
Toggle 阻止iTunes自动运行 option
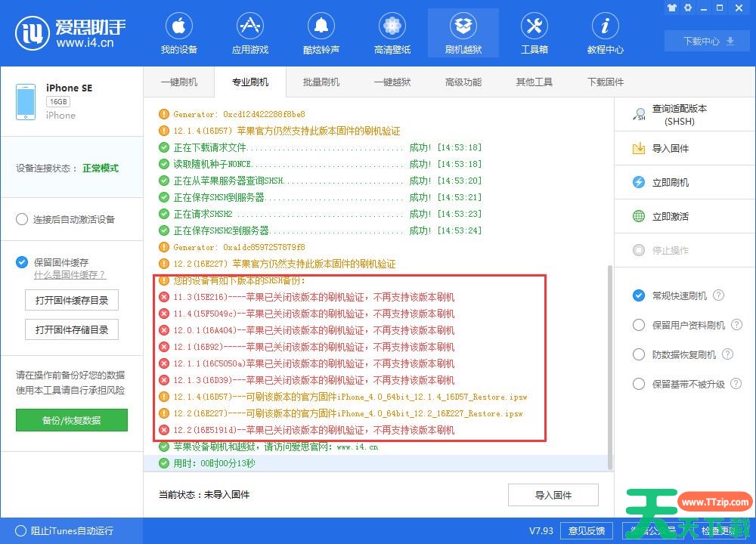pos(21,530)
